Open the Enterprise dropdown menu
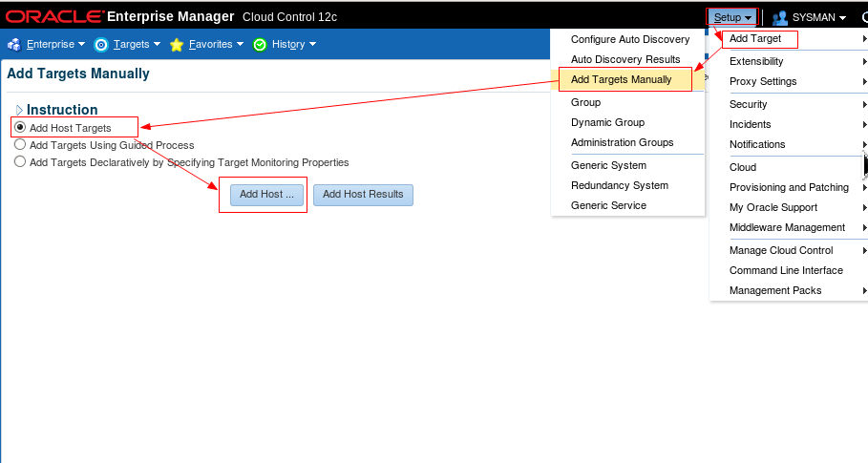The width and height of the screenshot is (868, 463). point(55,44)
